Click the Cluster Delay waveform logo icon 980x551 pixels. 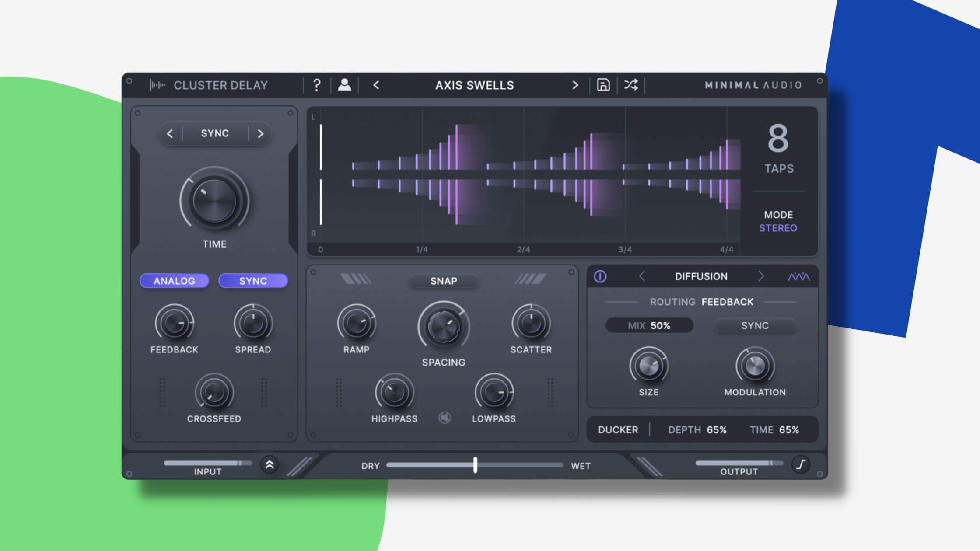pos(157,85)
